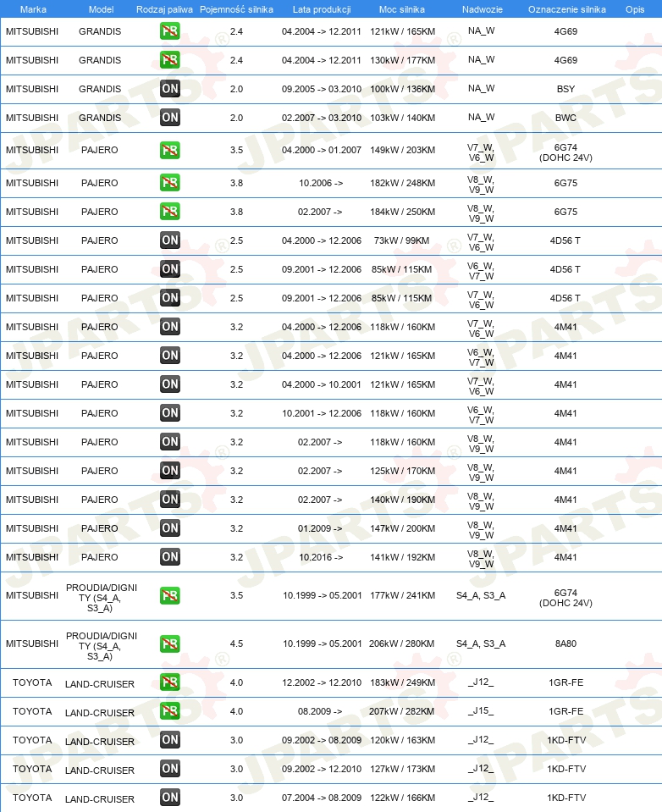
Task: Click the date range 09.2002 -> 08.2009
Action: (x=322, y=740)
